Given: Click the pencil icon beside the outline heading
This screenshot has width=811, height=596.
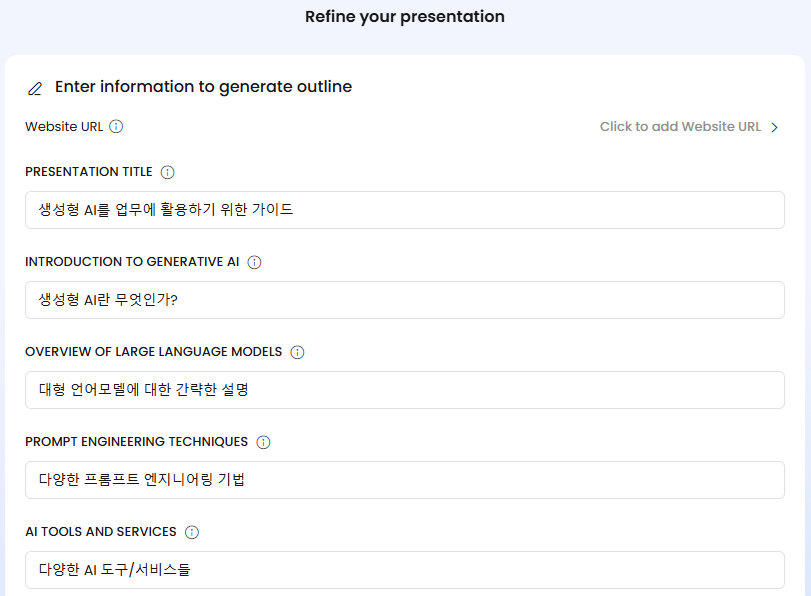Looking at the screenshot, I should click(35, 88).
